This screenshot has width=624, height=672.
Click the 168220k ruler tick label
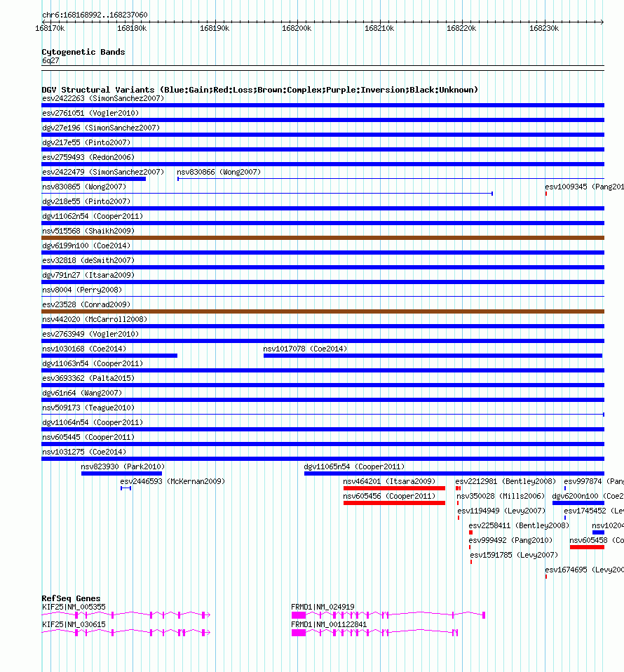tap(461, 28)
